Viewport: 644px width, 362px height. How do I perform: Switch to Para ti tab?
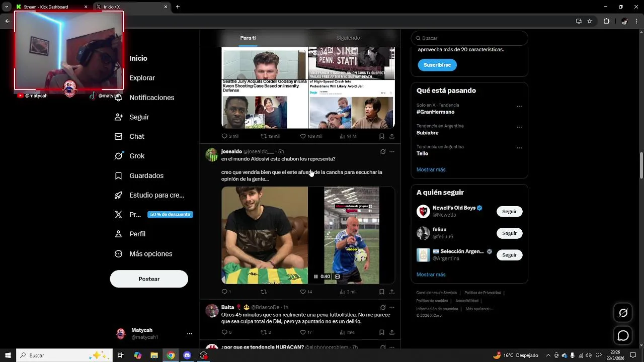tap(248, 38)
